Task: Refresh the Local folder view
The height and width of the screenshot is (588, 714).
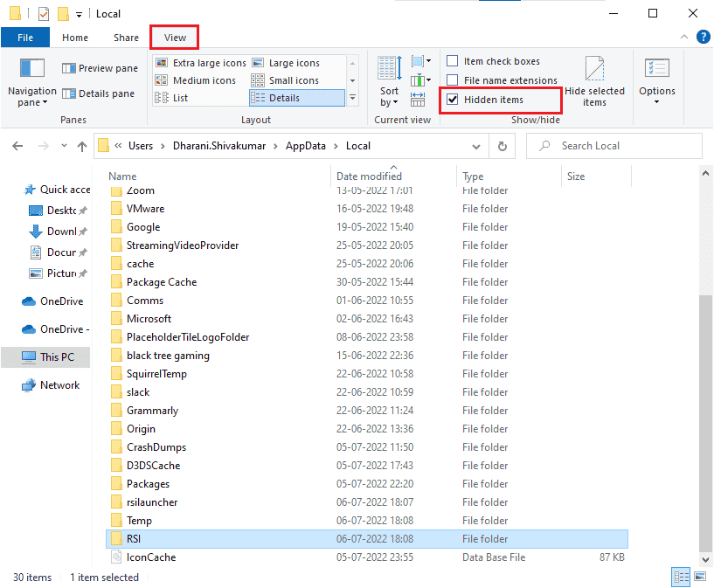Action: coord(503,146)
